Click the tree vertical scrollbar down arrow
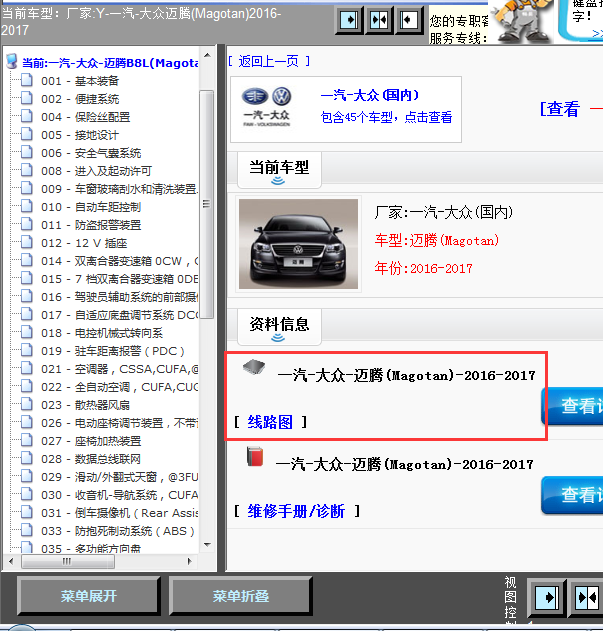The height and width of the screenshot is (631, 603). tap(207, 544)
